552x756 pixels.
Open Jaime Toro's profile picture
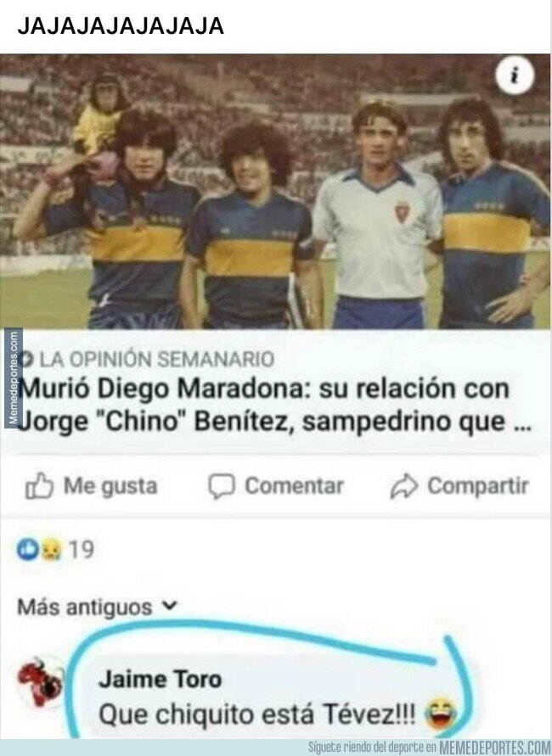click(40, 682)
